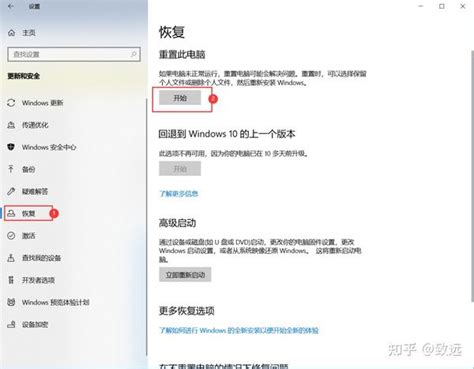The image size is (474, 369).
Task: Open the 了解更多信息 link
Action: (x=179, y=194)
